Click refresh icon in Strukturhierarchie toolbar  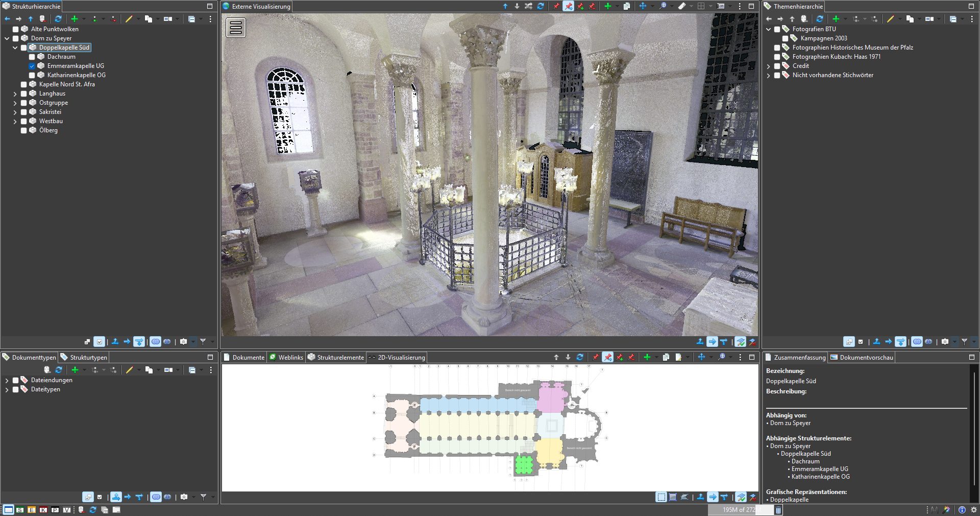[58, 19]
